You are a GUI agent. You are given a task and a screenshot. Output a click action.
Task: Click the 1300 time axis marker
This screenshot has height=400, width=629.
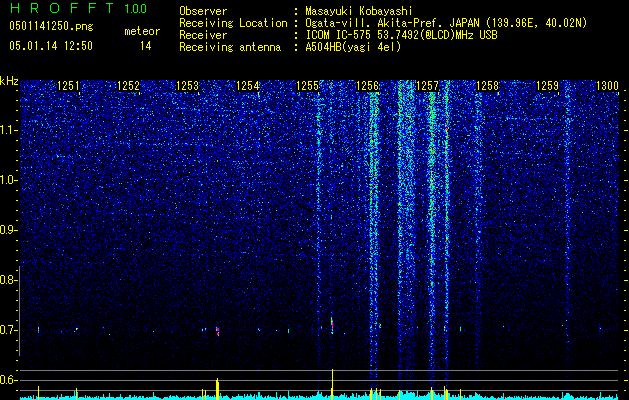pyautogui.click(x=607, y=86)
